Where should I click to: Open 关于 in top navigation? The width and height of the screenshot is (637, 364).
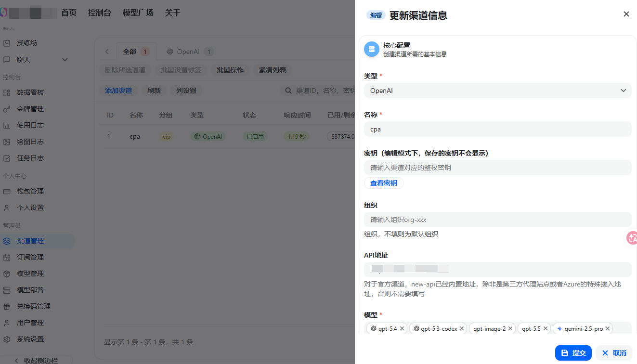(172, 13)
